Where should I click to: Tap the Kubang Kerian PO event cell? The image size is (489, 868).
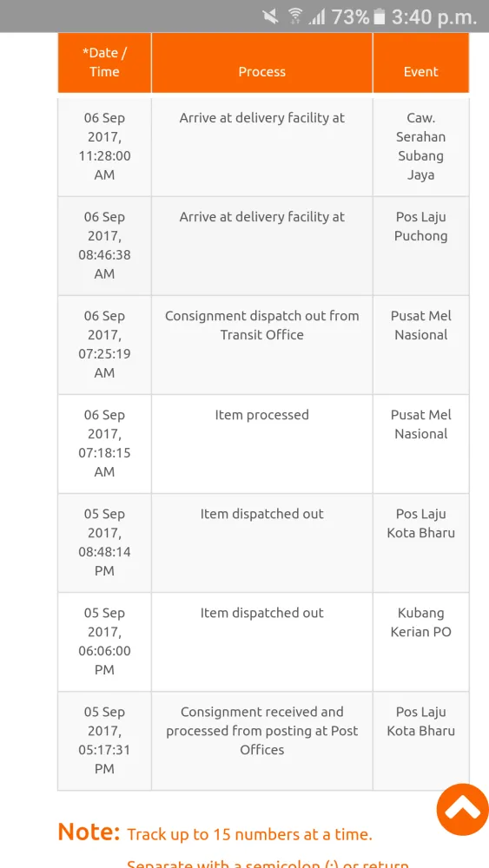tap(421, 641)
